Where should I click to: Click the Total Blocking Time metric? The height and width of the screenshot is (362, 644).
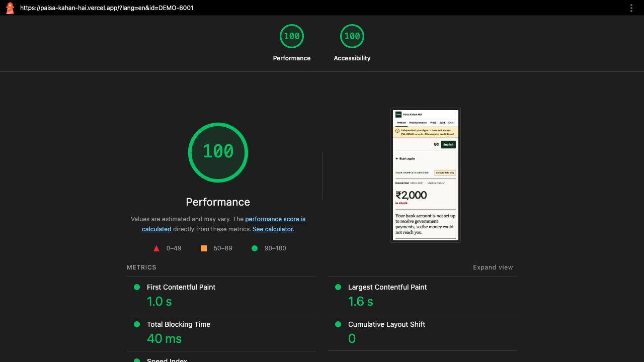tap(221, 333)
